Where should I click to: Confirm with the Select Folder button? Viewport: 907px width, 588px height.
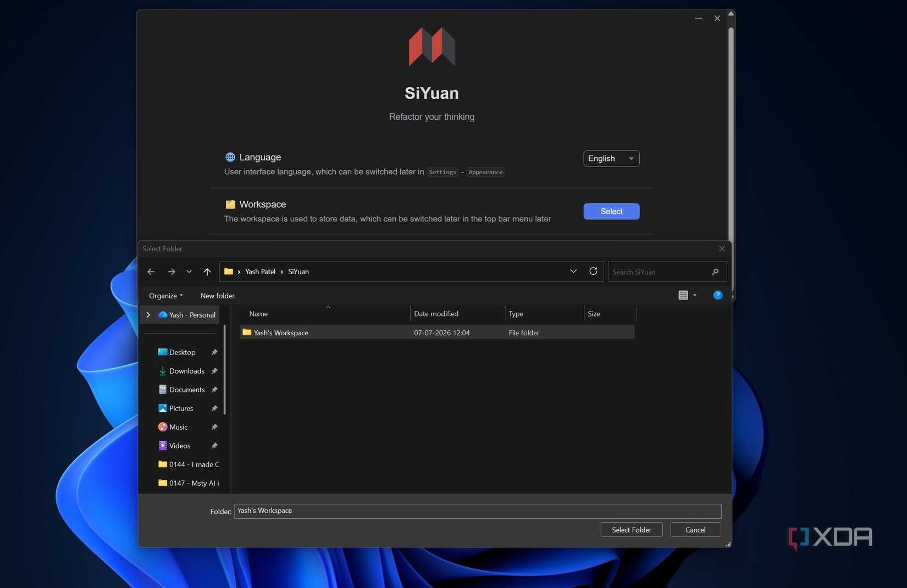coord(632,530)
